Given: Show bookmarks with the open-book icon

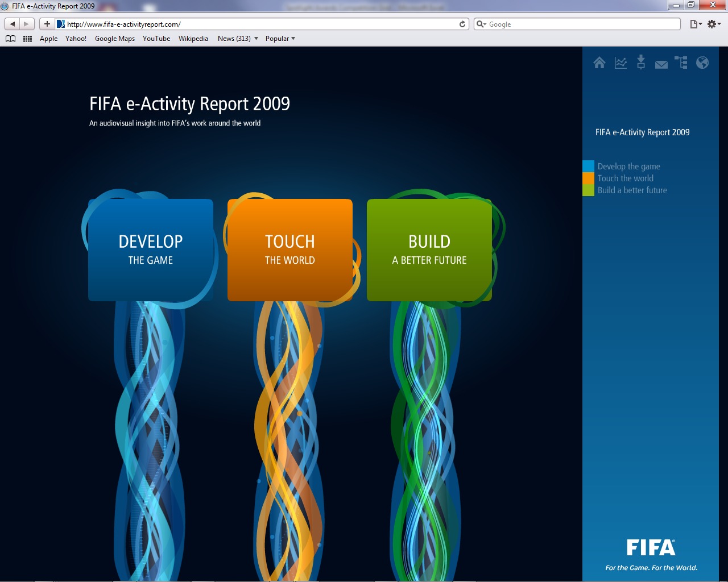Looking at the screenshot, I should [x=10, y=39].
